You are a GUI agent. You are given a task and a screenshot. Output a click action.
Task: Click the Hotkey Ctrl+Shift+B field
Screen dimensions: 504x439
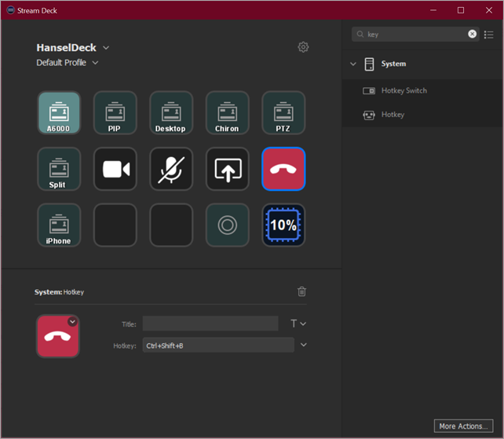point(218,345)
